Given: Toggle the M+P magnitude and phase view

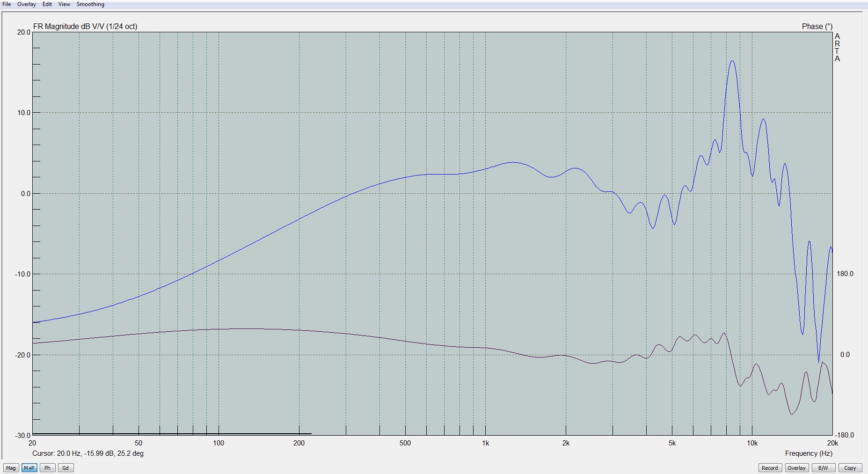Looking at the screenshot, I should pyautogui.click(x=29, y=468).
